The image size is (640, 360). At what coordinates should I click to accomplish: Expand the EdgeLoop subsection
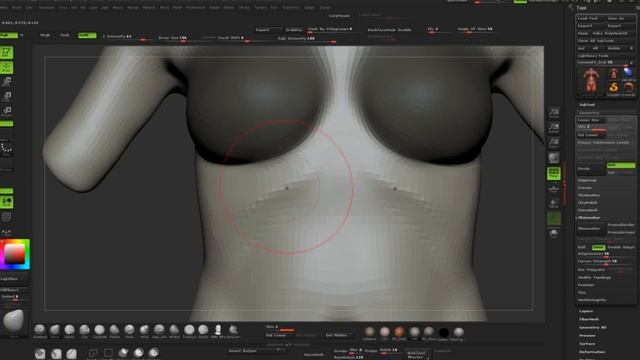click(x=587, y=180)
